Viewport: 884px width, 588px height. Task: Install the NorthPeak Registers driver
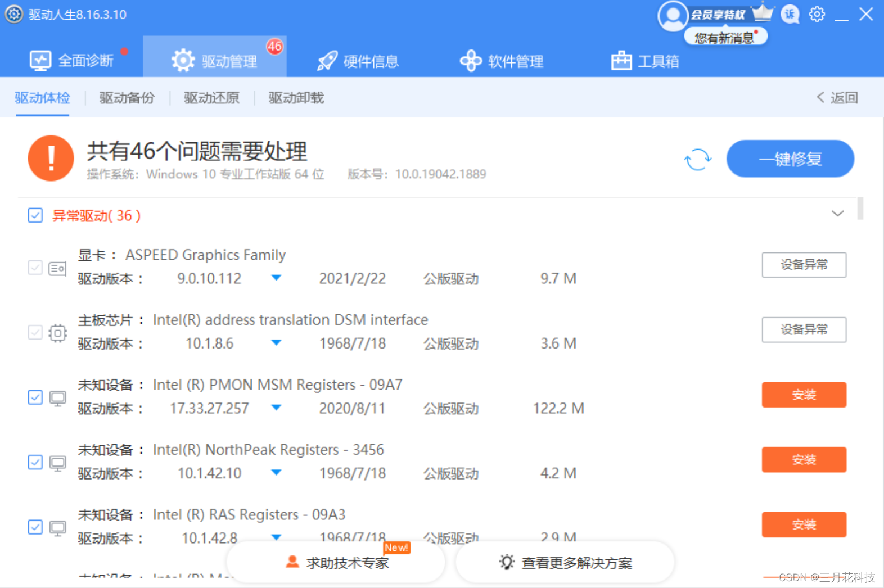[804, 459]
